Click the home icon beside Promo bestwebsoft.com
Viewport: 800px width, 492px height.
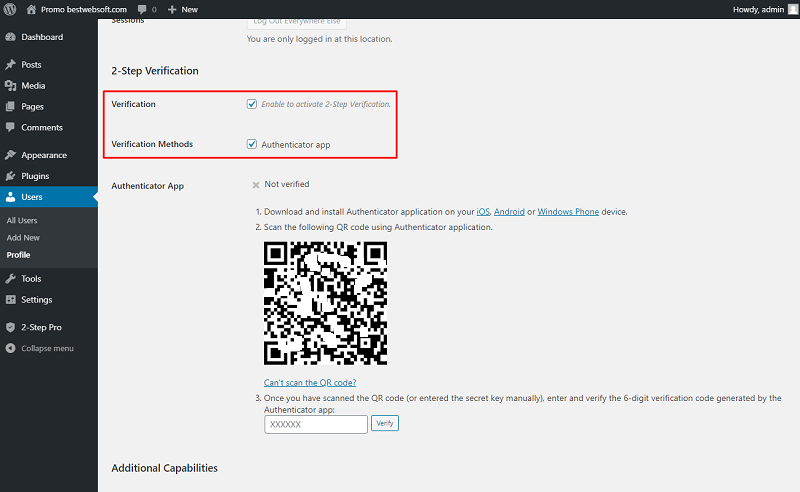31,9
